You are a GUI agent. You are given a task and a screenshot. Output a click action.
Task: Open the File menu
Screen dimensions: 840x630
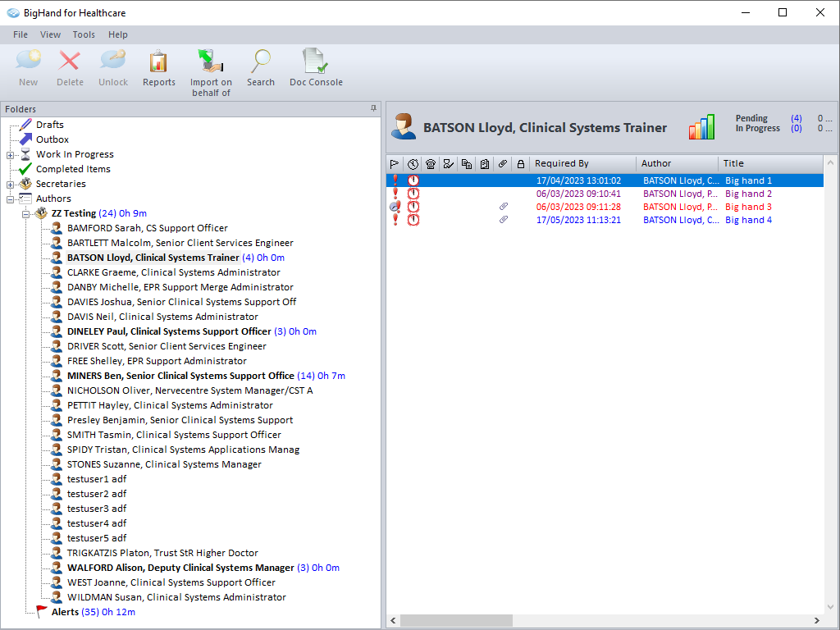point(21,34)
